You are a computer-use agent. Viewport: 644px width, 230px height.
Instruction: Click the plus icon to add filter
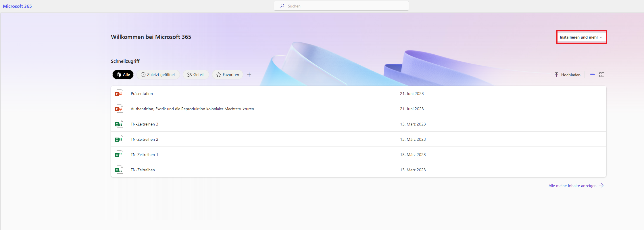click(x=249, y=75)
